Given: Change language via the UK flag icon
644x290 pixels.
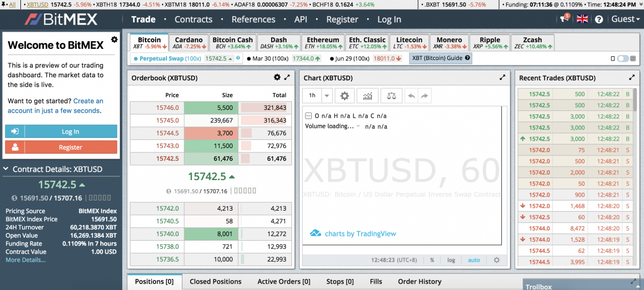Looking at the screenshot, I should tap(582, 19).
